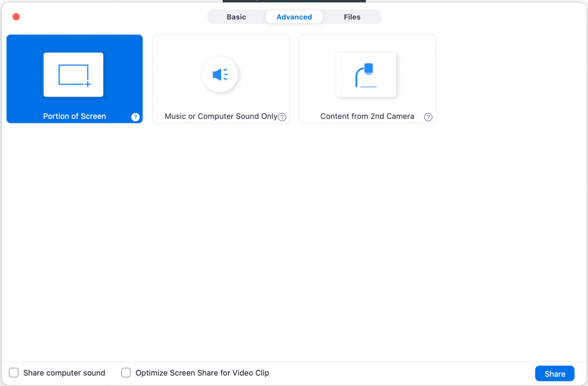588x386 pixels.
Task: Select the Portion of Screen rectangle icon
Action: point(73,75)
